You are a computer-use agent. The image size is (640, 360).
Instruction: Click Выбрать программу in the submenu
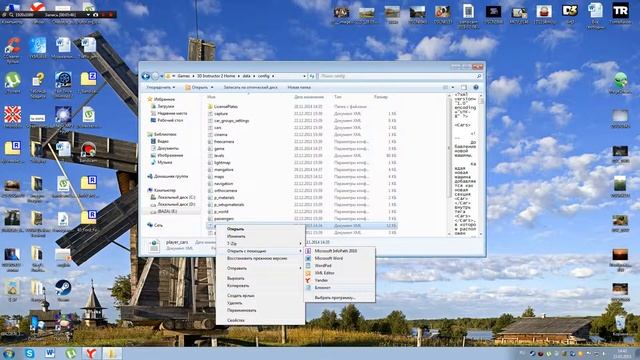point(335,298)
